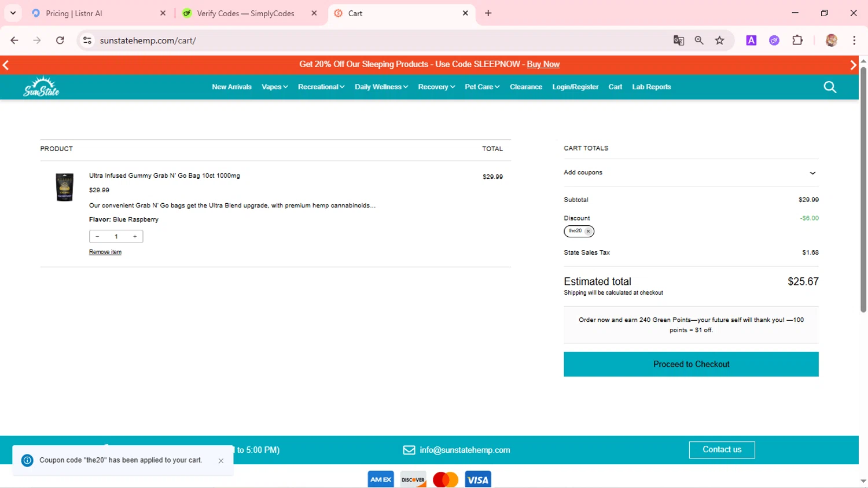The width and height of the screenshot is (868, 488).
Task: Click the State Sales Tax $1.68 value
Action: tap(810, 252)
